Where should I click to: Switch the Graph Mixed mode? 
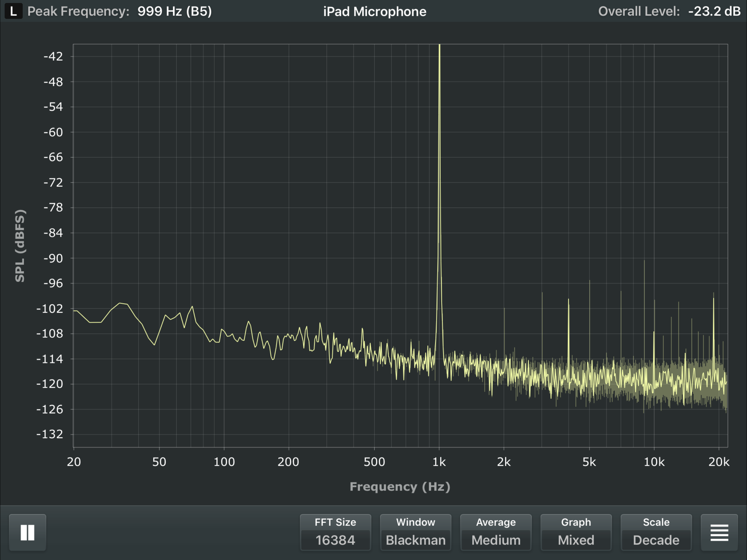tap(576, 532)
